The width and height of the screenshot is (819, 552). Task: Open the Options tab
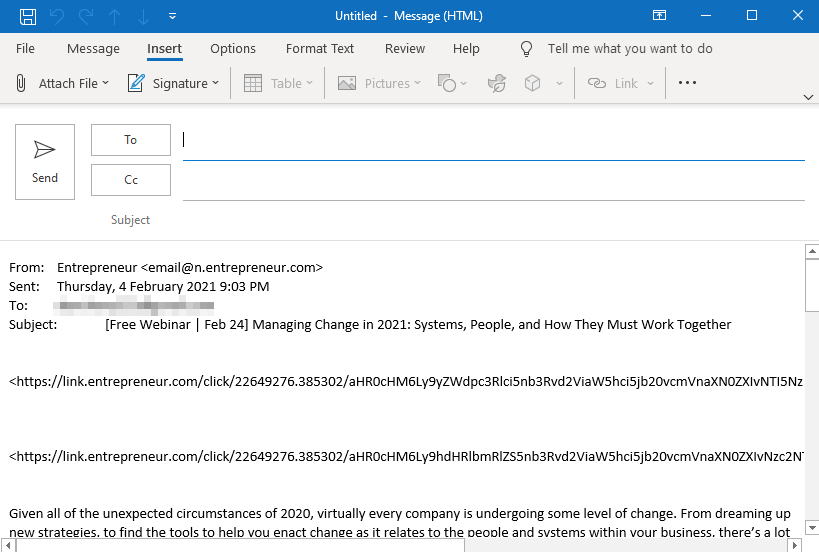(x=233, y=49)
